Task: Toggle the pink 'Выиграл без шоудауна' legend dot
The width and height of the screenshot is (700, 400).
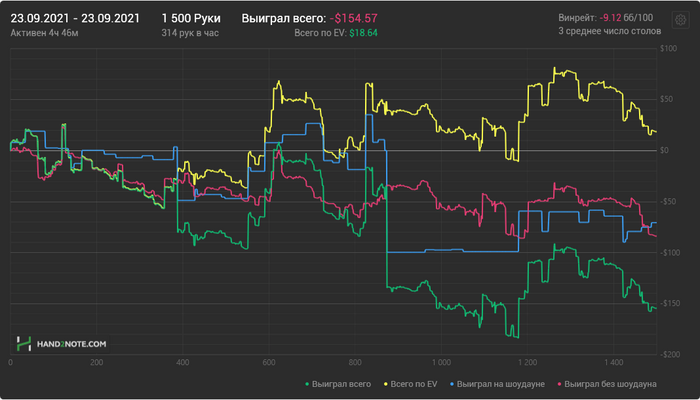Action: [559, 384]
